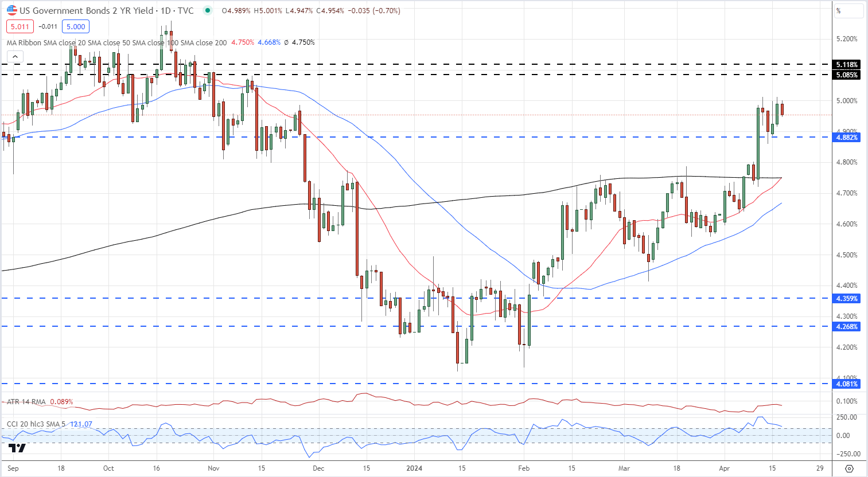Open chart settings hexagon gear icon
The height and width of the screenshot is (477, 868).
849,468
